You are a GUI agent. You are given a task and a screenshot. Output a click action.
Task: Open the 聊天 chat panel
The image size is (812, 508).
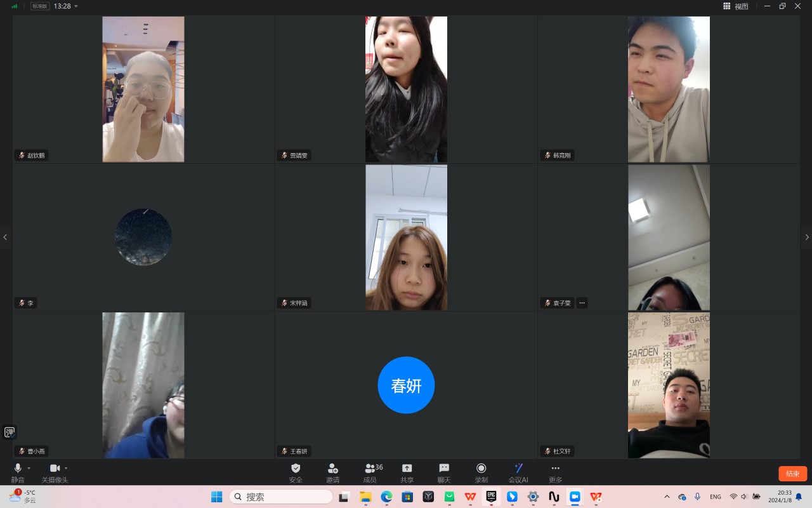tap(444, 472)
